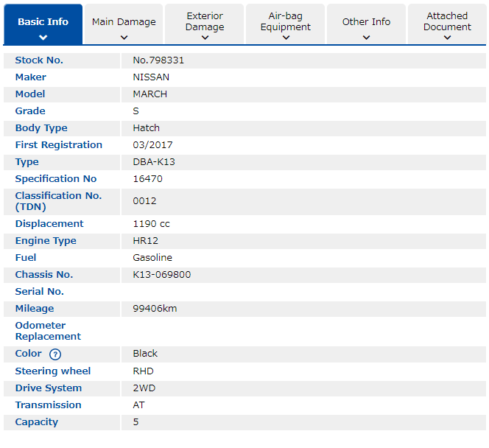Select the First Registration date 03/2017
The height and width of the screenshot is (448, 489).
click(x=153, y=145)
